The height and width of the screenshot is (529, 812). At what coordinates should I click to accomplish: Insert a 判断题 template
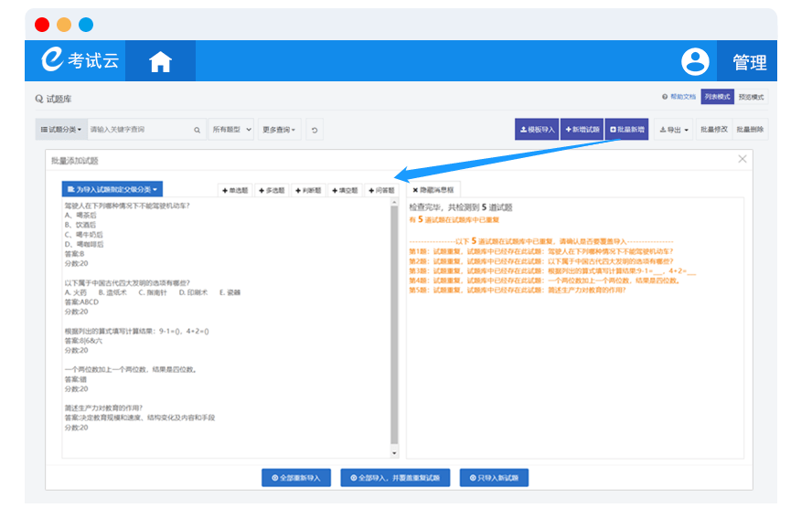point(308,190)
